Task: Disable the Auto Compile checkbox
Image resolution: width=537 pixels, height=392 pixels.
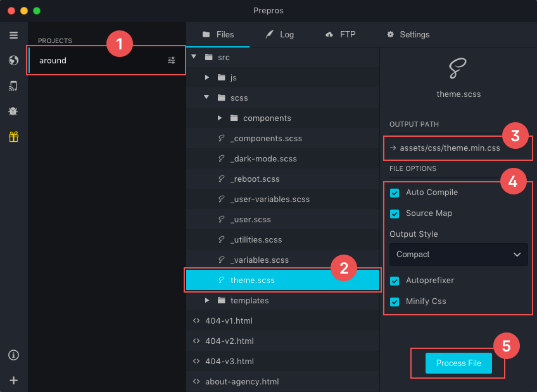Action: (x=396, y=192)
